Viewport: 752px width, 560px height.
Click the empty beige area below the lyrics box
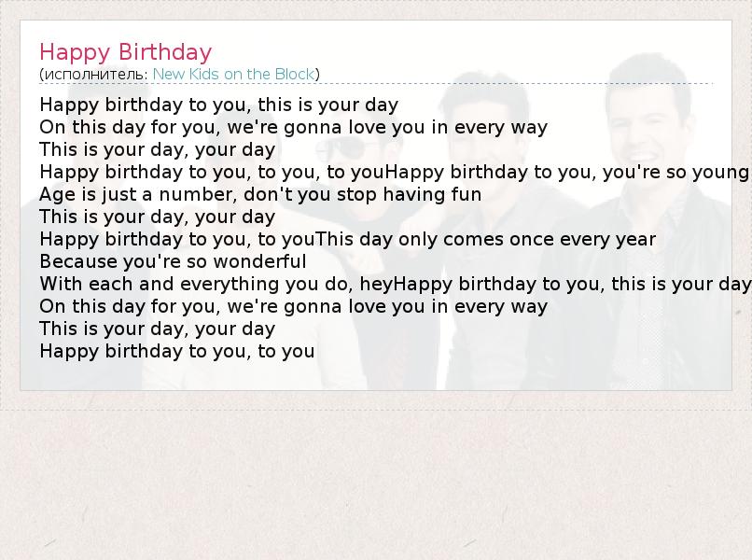click(376, 484)
